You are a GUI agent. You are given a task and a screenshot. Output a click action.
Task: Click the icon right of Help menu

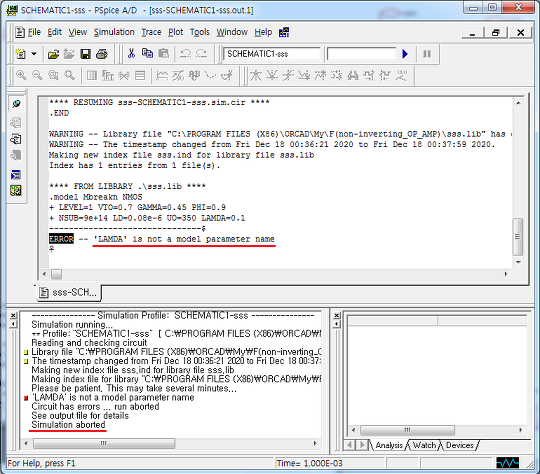pos(284,32)
